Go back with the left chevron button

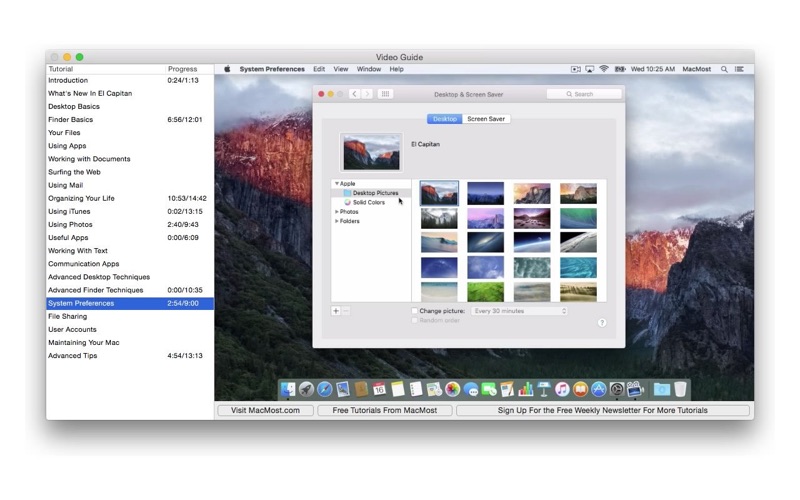(354, 94)
